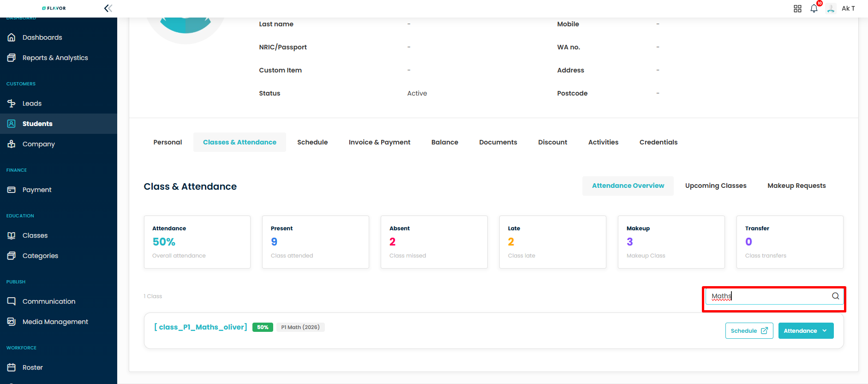Open the apps grid icon
The image size is (868, 384).
[x=797, y=8]
